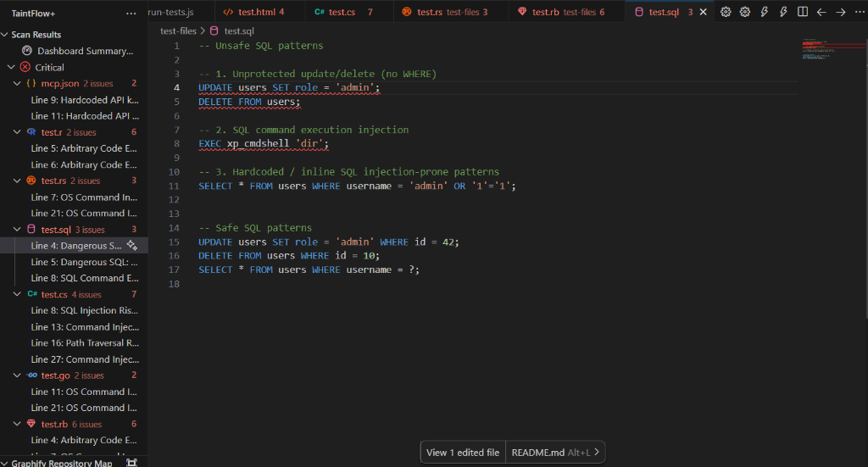868x467 pixels.
Task: Click the C# icon beside test.cs in tree
Action: (32, 294)
